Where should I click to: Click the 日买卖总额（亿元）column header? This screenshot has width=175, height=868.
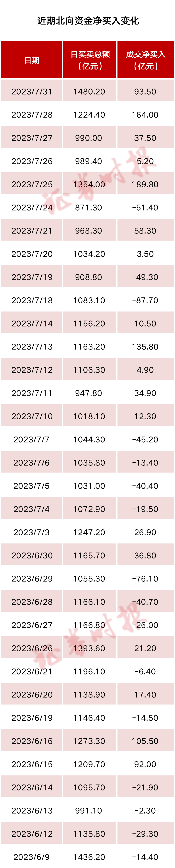(90, 60)
